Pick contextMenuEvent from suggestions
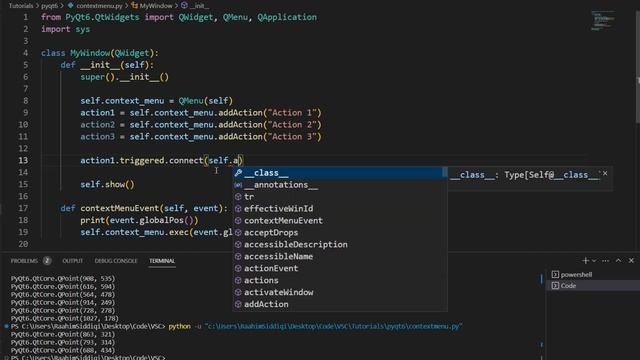 pyautogui.click(x=340, y=221)
